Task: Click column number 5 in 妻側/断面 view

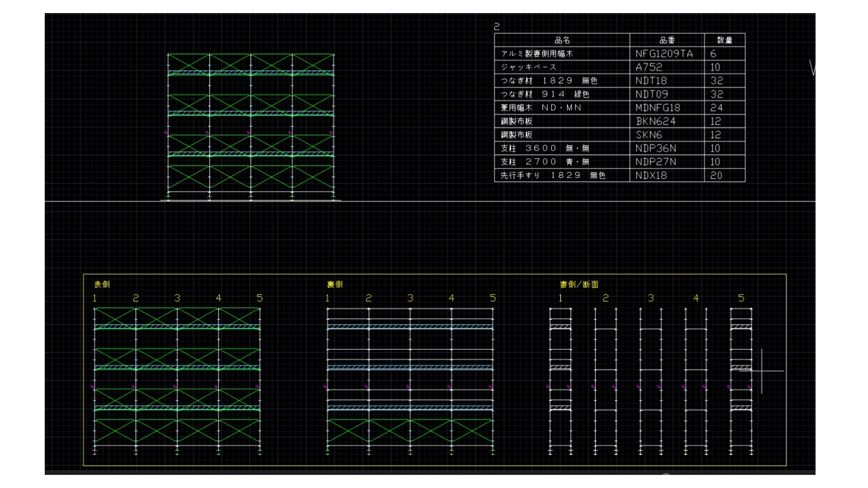Action: [741, 298]
